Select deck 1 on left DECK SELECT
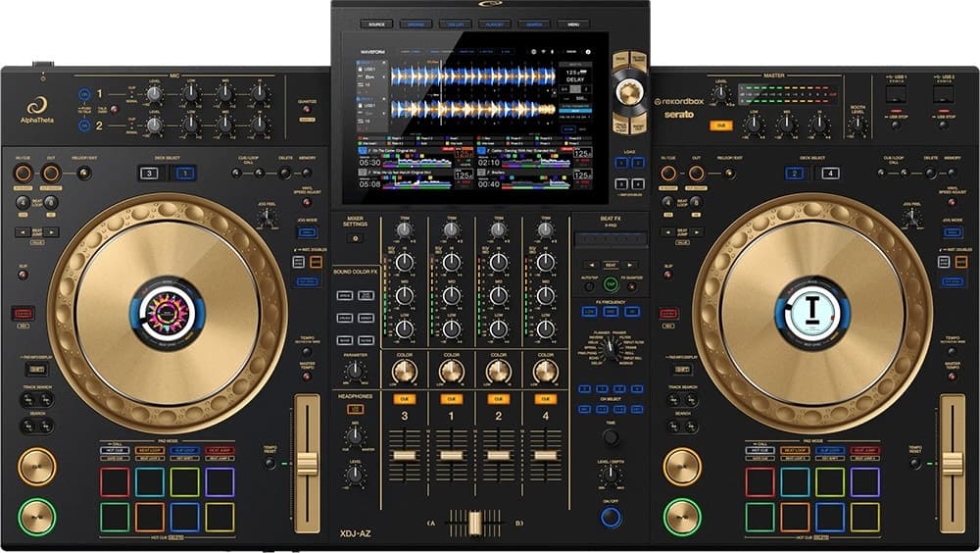The image size is (980, 553). click(x=185, y=174)
